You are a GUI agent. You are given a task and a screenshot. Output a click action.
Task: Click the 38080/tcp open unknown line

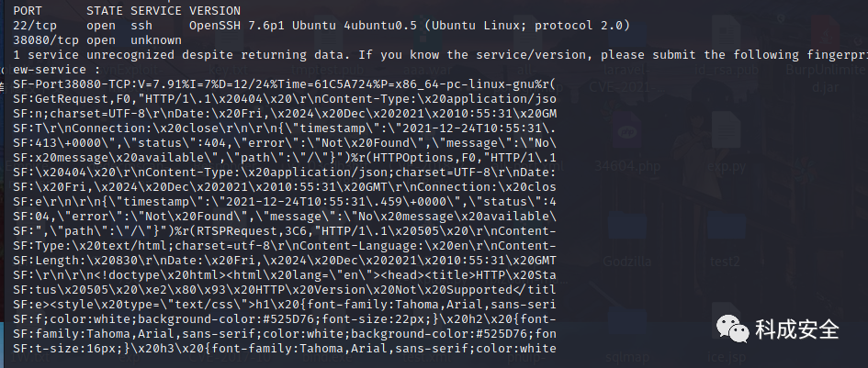[x=97, y=40]
